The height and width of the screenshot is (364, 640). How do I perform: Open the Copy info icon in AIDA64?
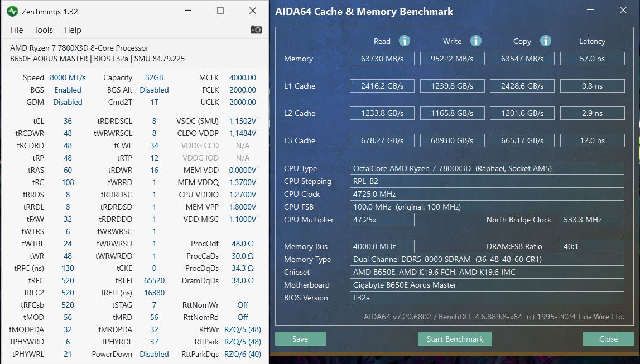pos(546,41)
